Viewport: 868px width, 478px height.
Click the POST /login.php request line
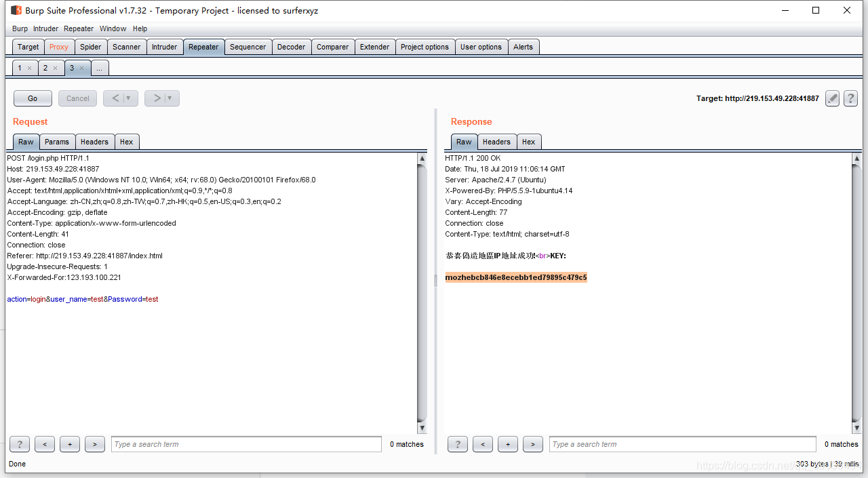pos(47,158)
